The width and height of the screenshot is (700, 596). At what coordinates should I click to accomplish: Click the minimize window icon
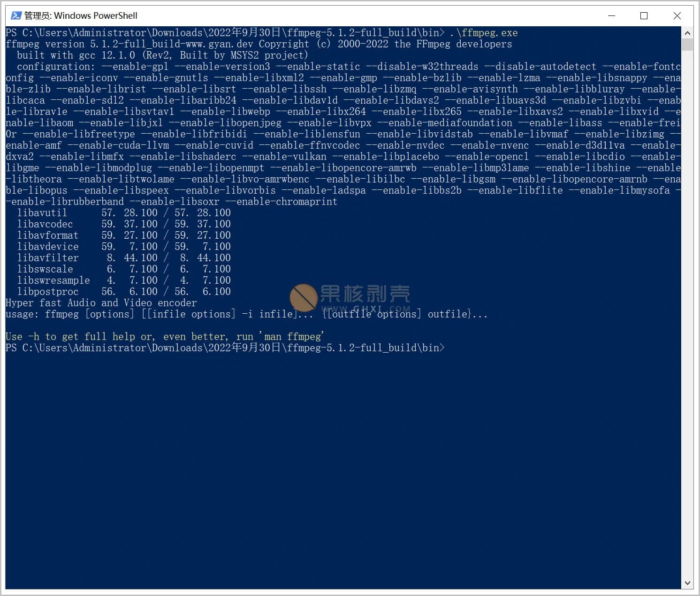(611, 15)
